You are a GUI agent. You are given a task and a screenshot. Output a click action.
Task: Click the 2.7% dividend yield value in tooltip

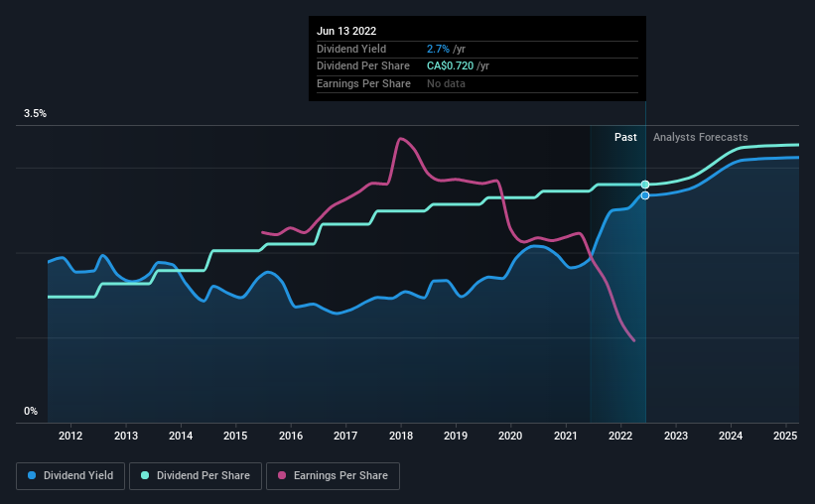click(438, 49)
